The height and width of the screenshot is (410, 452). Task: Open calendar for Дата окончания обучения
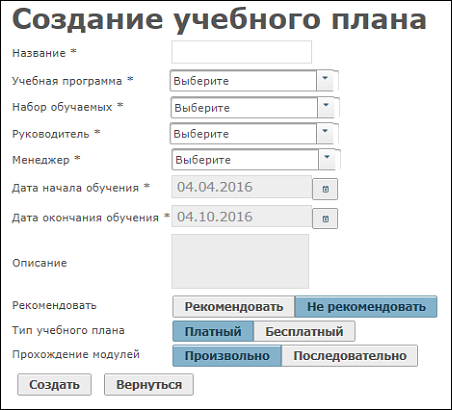(325, 219)
